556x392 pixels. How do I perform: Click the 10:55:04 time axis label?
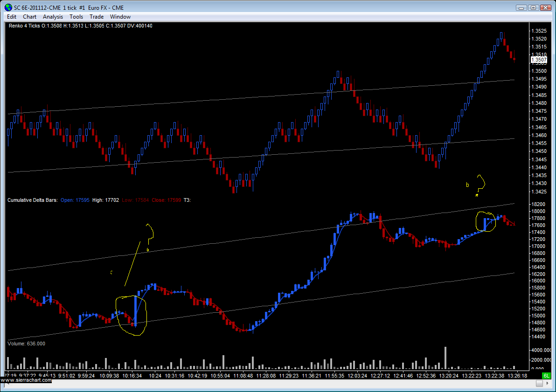(220, 375)
